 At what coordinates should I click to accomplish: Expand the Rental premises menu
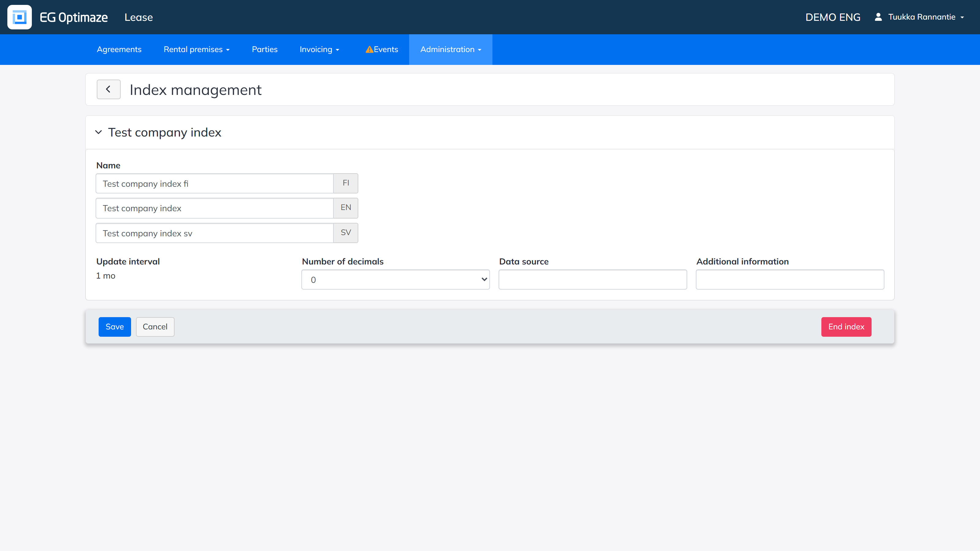[x=196, y=49]
